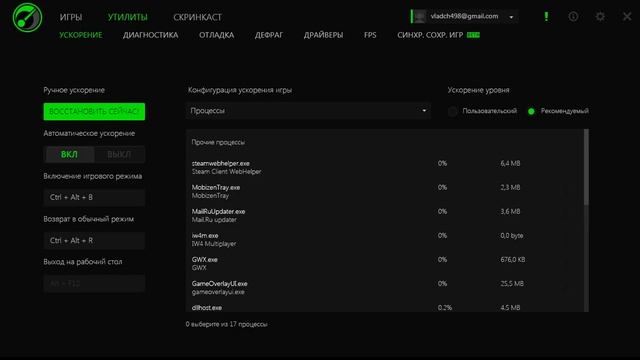Select the steamwebhelper.exe process row
The width and height of the screenshot is (640, 360).
384,167
